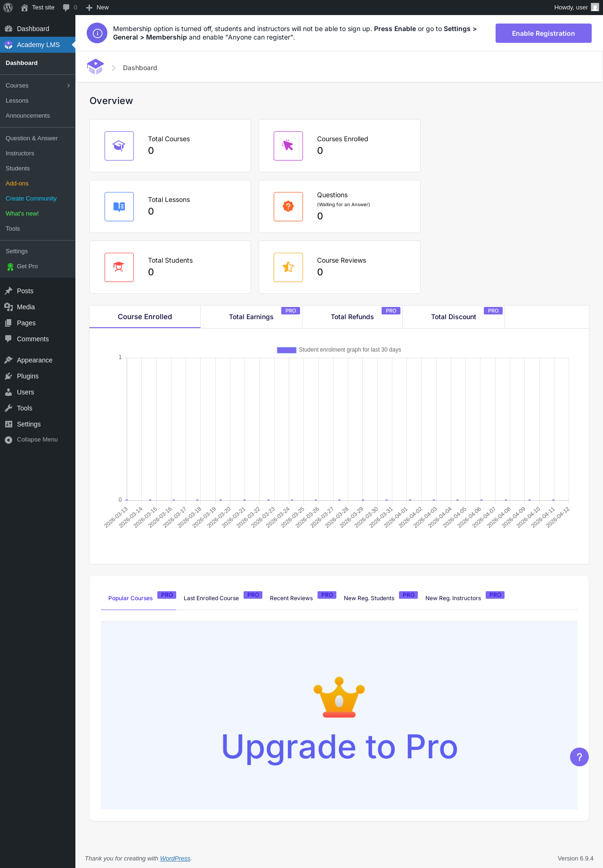The height and width of the screenshot is (868, 603).
Task: Switch to the Total Earnings tab
Action: point(251,317)
